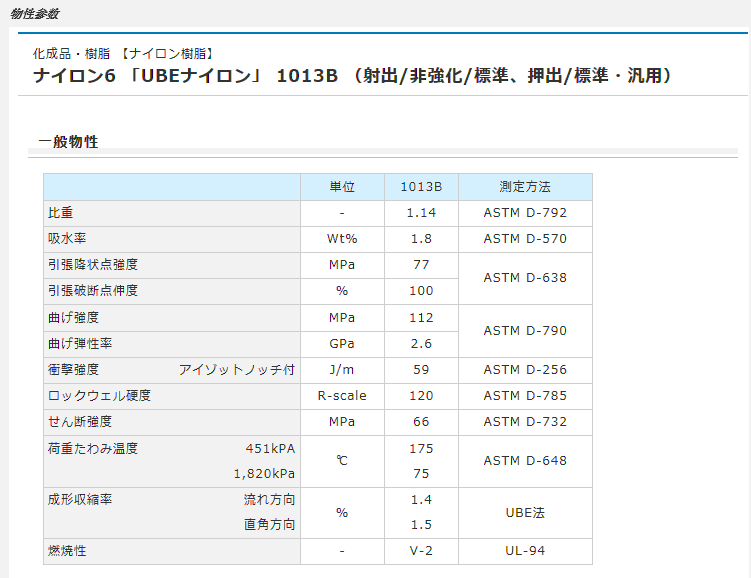
Task: Click the ASTM D-792 method cell
Action: tap(525, 213)
